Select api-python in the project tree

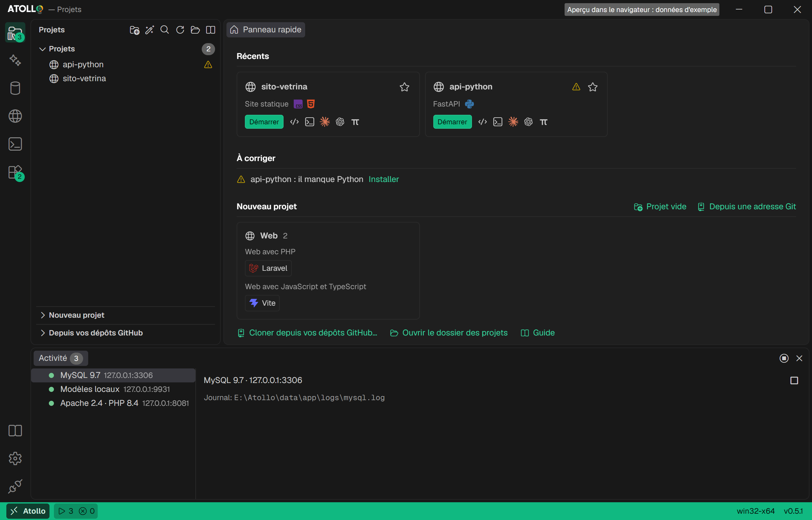(x=126, y=64)
